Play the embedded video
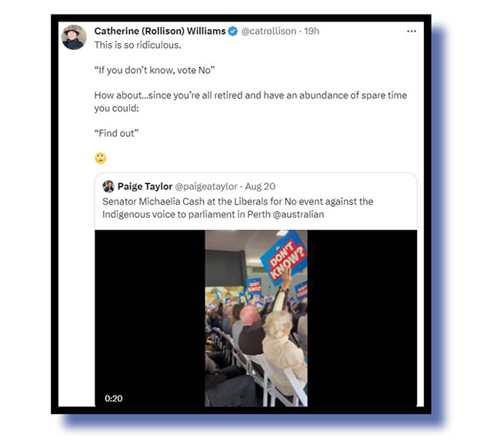Image resolution: width=480 pixels, height=448 pixels. [256, 318]
